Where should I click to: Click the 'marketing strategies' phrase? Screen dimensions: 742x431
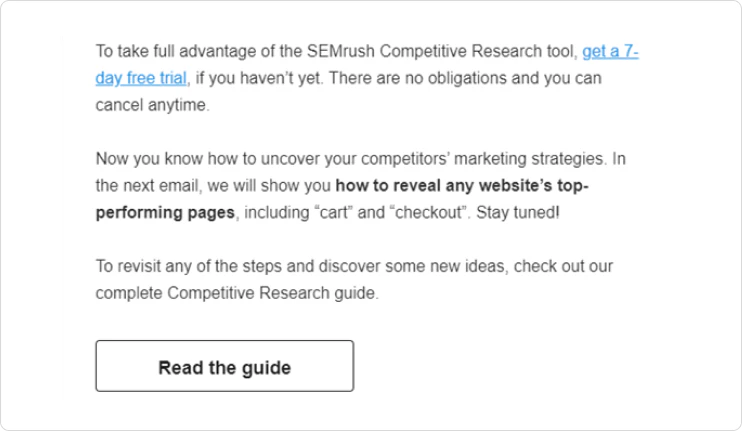click(x=529, y=158)
